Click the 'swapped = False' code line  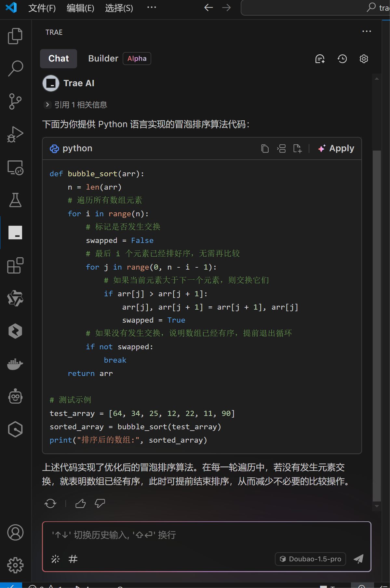[119, 241]
